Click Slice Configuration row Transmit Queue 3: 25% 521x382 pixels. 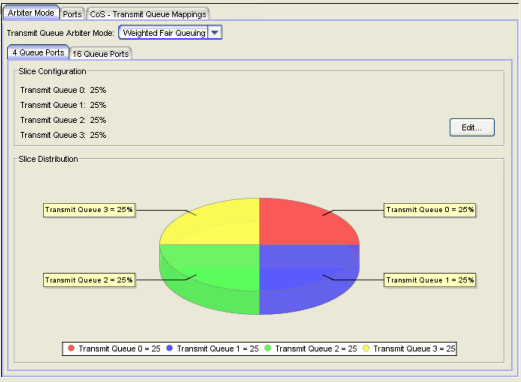pyautogui.click(x=63, y=135)
